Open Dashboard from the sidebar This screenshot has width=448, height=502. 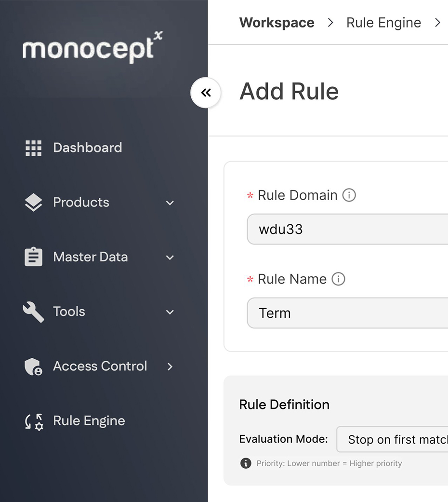[87, 148]
